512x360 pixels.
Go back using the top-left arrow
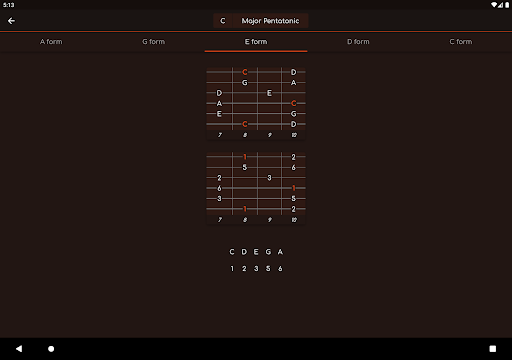11,21
